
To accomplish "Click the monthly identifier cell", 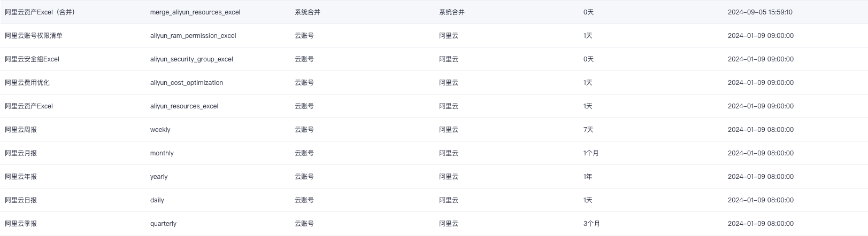I will tap(162, 153).
